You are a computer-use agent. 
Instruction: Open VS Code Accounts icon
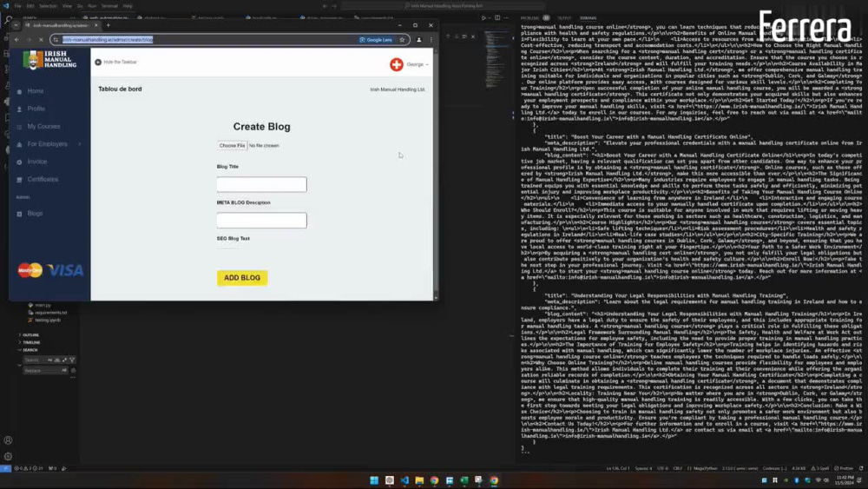(x=8, y=441)
